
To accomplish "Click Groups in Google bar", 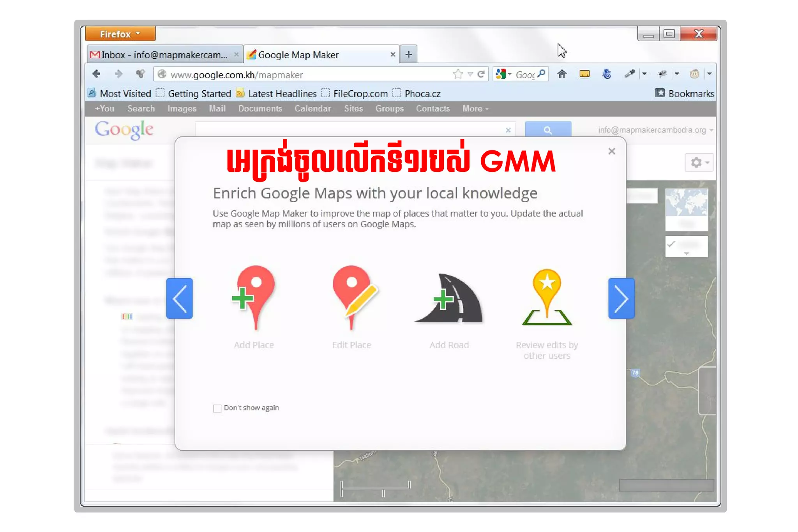I will pos(389,109).
